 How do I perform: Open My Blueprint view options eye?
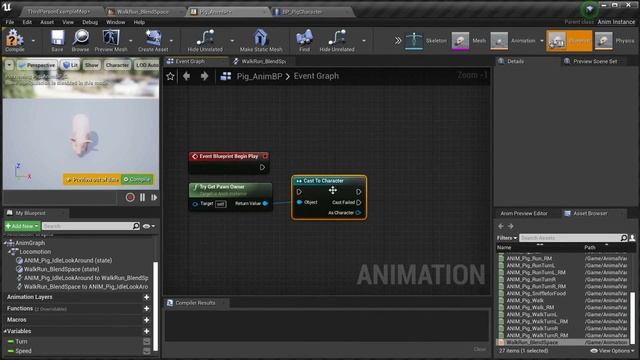[x=149, y=226]
